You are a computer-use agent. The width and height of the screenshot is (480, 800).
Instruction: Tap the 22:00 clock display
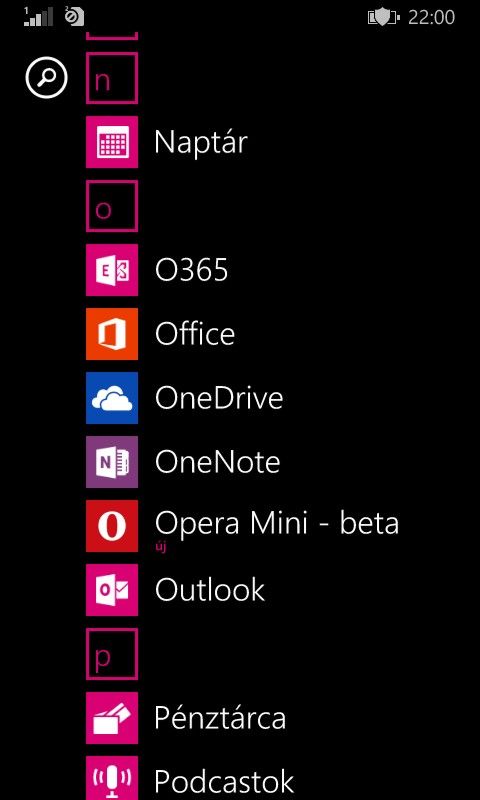(x=432, y=17)
